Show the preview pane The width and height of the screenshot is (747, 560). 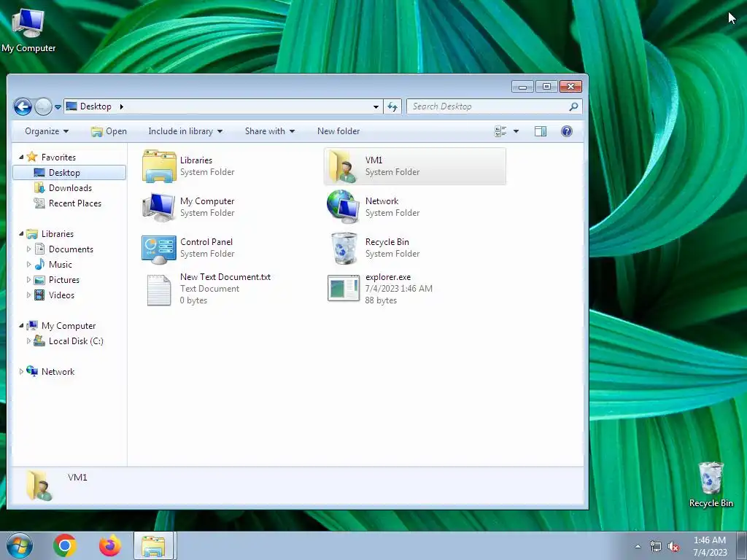point(541,131)
